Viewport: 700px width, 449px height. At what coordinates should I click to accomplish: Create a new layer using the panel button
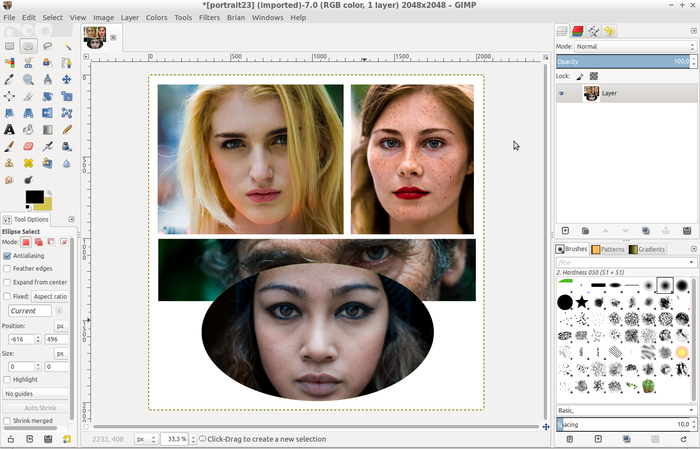click(565, 231)
